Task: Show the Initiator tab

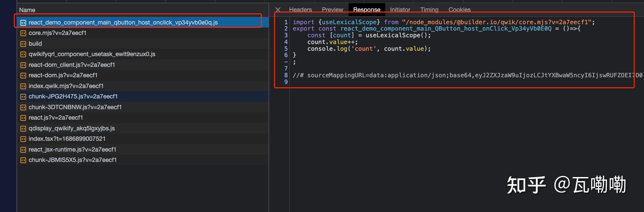Action: [x=400, y=10]
